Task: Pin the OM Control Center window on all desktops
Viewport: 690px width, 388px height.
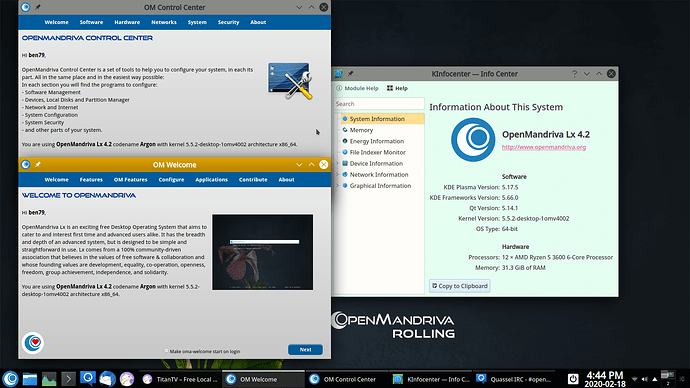Action: tap(38, 7)
